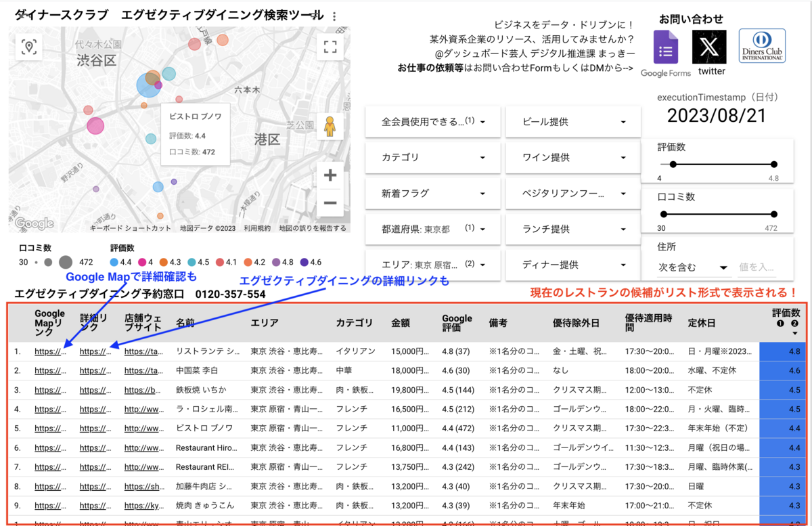Open store website link for 鉄板焼 いちか
Viewport: 812px width, 526px height.
pyautogui.click(x=143, y=390)
